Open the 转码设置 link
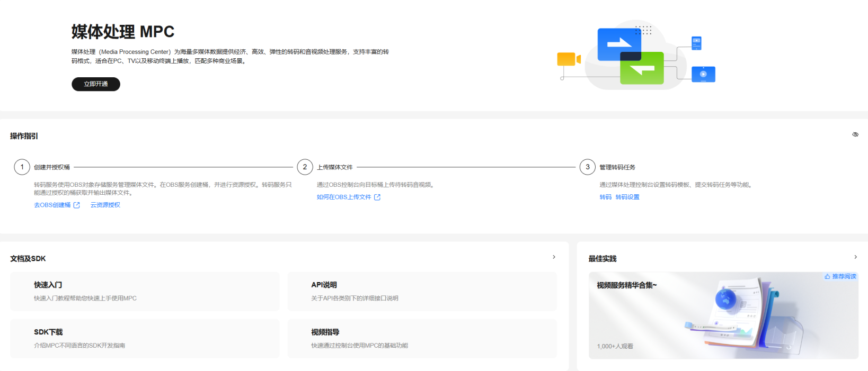 (x=627, y=197)
